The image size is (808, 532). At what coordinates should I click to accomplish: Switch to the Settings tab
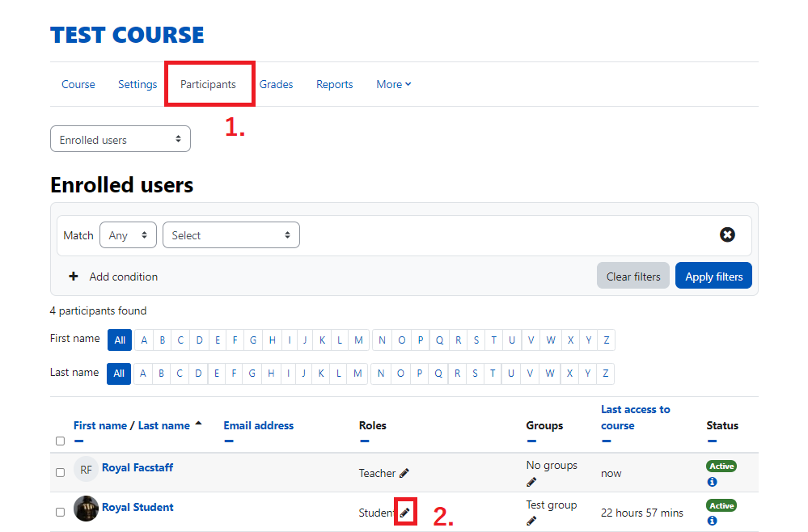137,84
